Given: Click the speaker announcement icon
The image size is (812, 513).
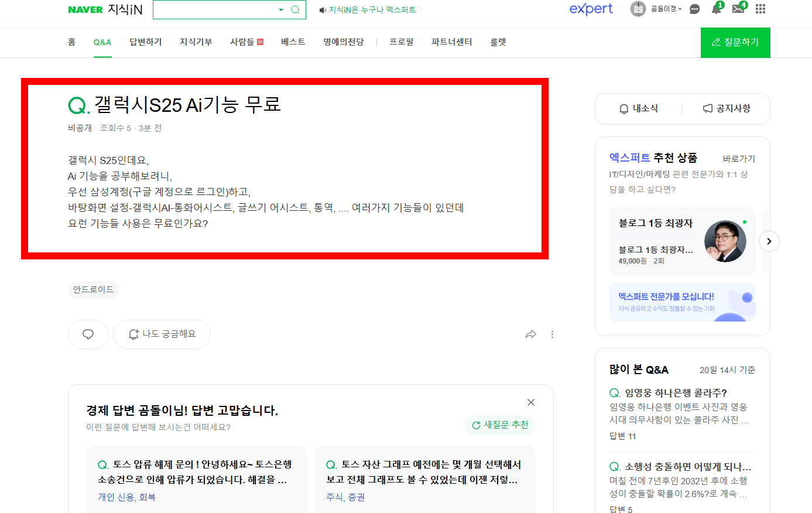Looking at the screenshot, I should (x=323, y=10).
